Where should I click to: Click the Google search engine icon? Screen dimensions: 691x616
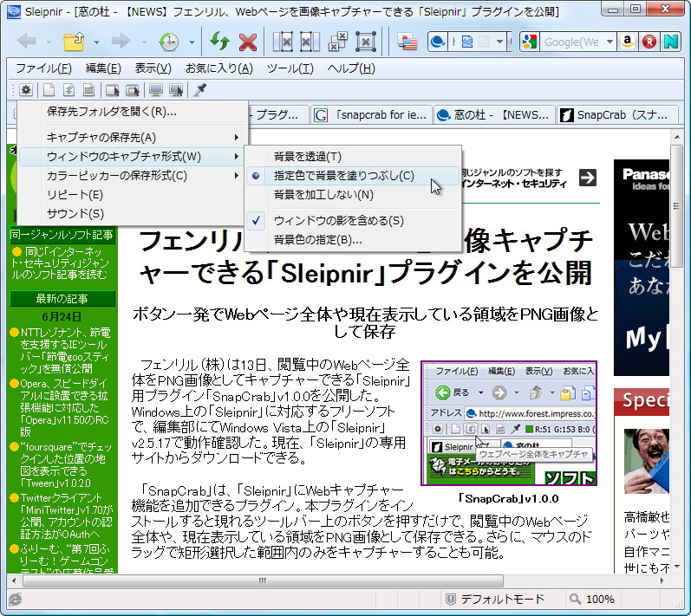pos(530,42)
